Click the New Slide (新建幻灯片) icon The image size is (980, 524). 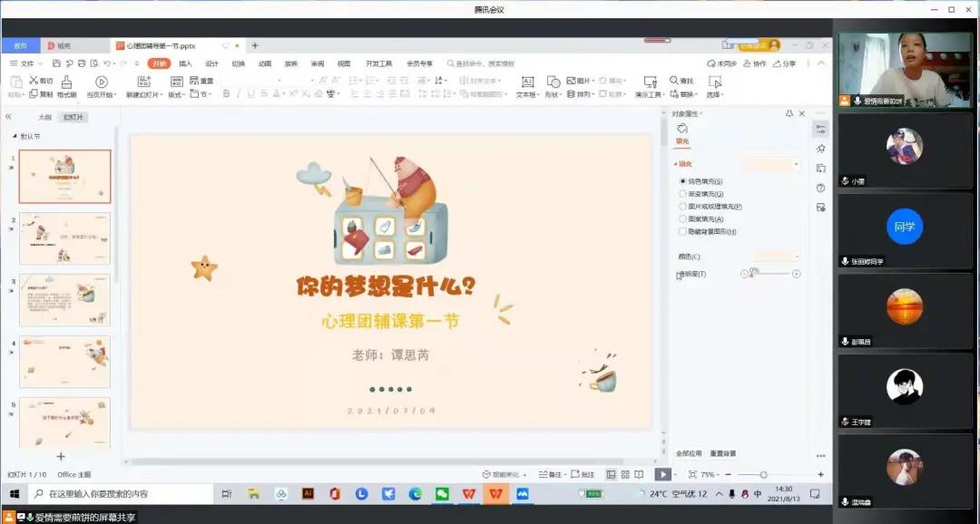[x=143, y=82]
